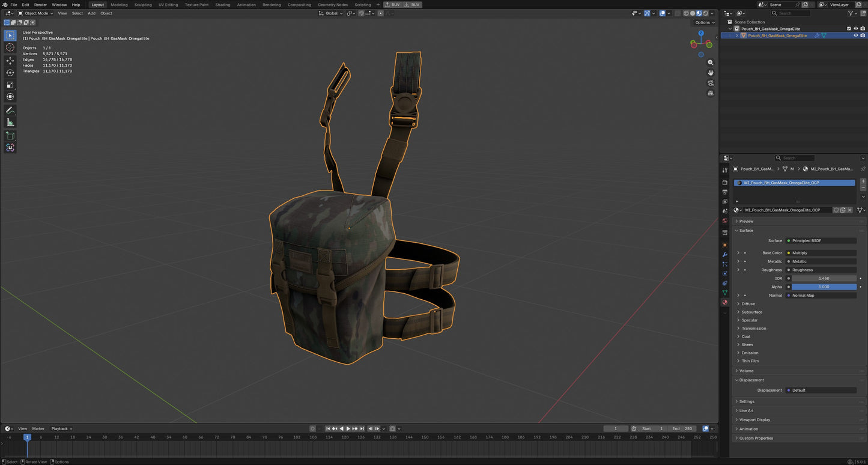The image size is (868, 465).
Task: Click the pan view hand icon
Action: click(711, 73)
